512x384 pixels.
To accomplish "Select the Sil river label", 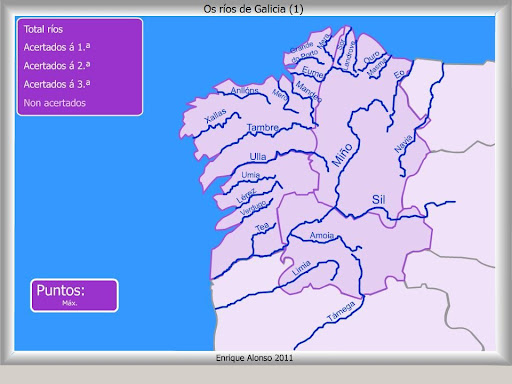I will (x=379, y=199).
